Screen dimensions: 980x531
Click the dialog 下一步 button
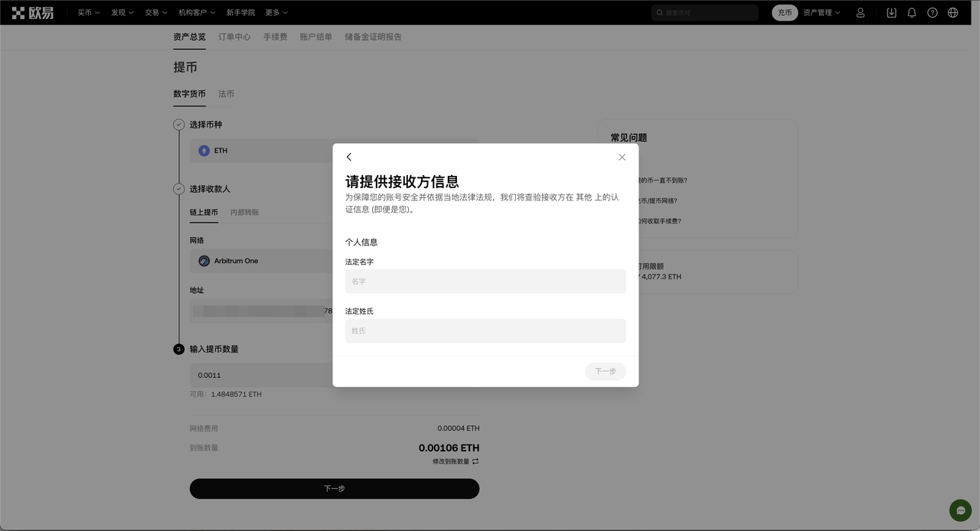point(605,371)
